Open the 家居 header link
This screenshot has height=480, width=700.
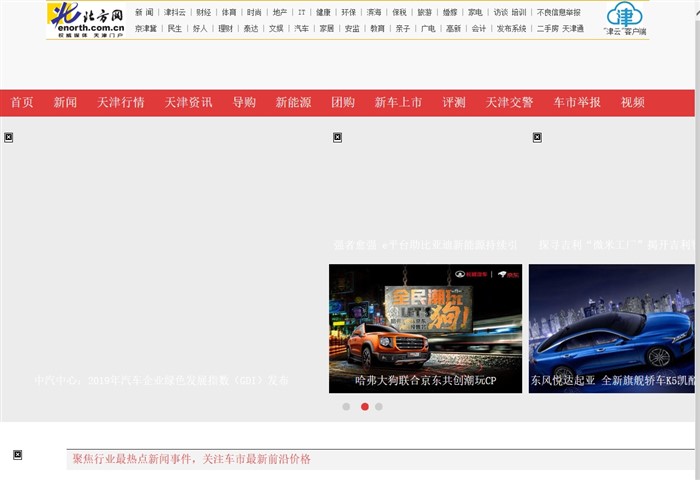pyautogui.click(x=327, y=29)
